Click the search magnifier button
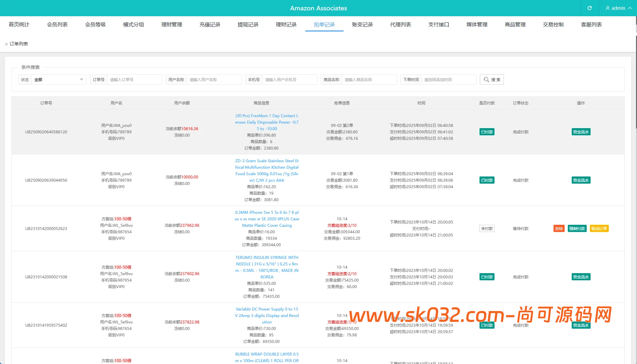This screenshot has width=637, height=364. tap(492, 79)
